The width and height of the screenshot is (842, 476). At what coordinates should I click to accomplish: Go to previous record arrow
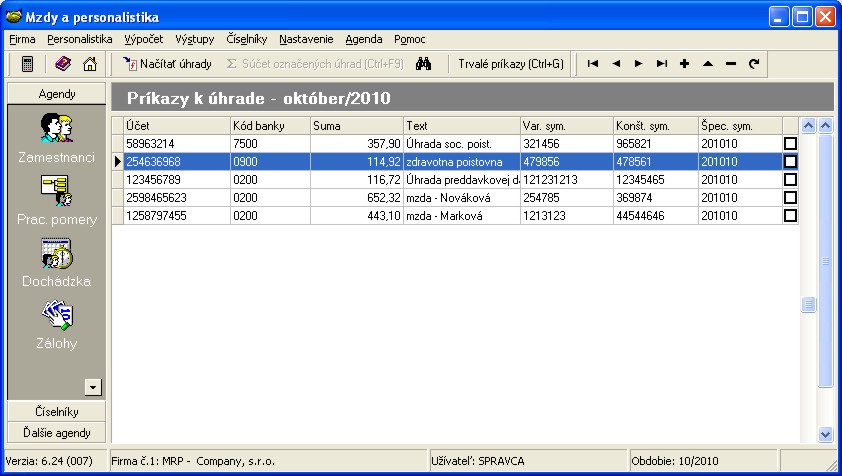(x=616, y=64)
